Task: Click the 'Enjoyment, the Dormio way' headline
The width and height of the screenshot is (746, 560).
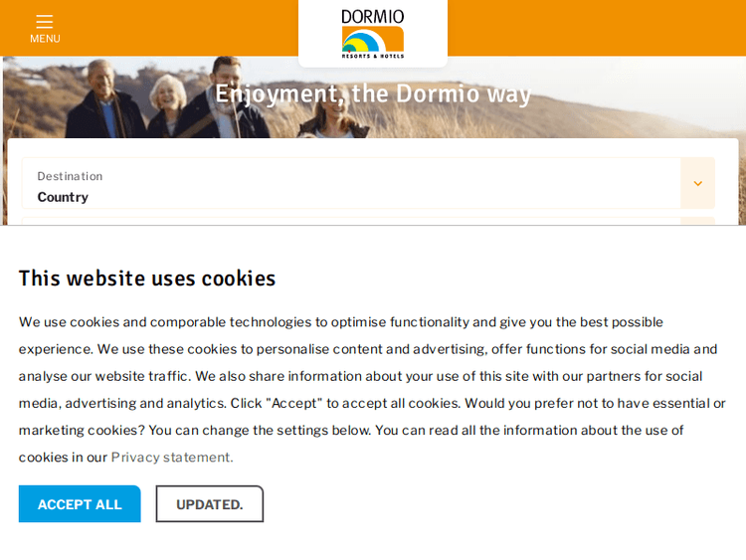Action: point(373,93)
